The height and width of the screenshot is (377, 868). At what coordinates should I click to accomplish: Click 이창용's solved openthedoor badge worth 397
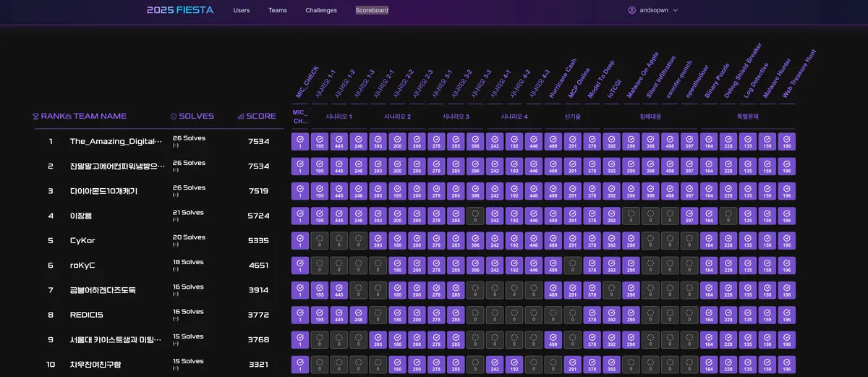pos(689,216)
